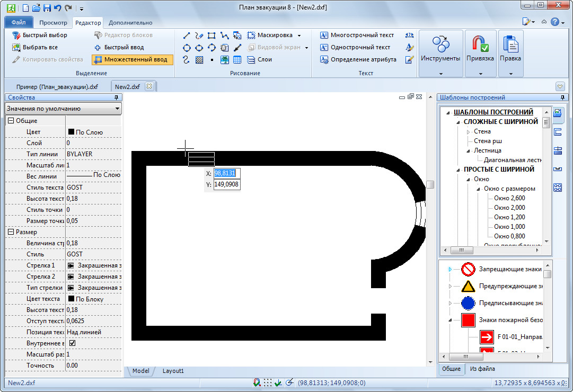The height and width of the screenshot is (392, 573).
Task: Insert a table with the grid icon
Action: coord(237,60)
